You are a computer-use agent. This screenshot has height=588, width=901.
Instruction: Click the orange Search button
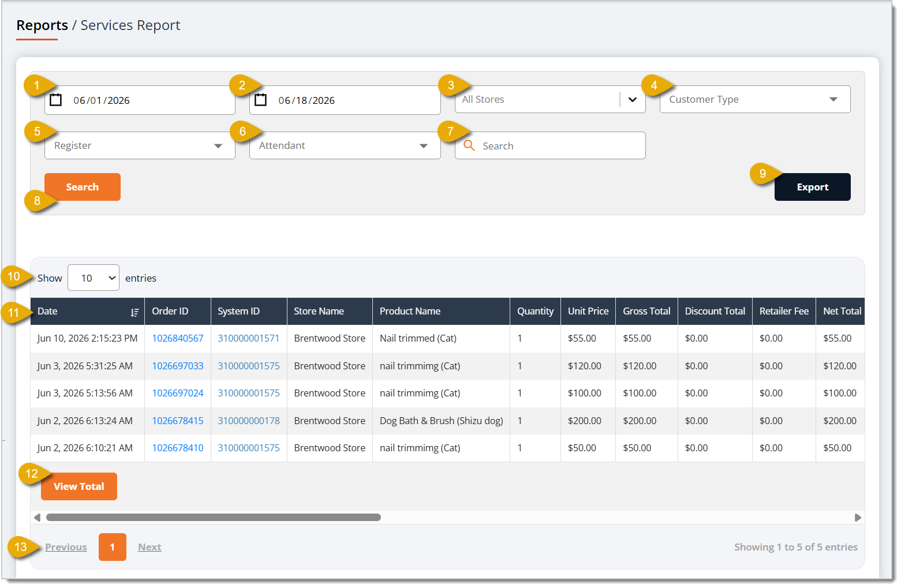[83, 187]
